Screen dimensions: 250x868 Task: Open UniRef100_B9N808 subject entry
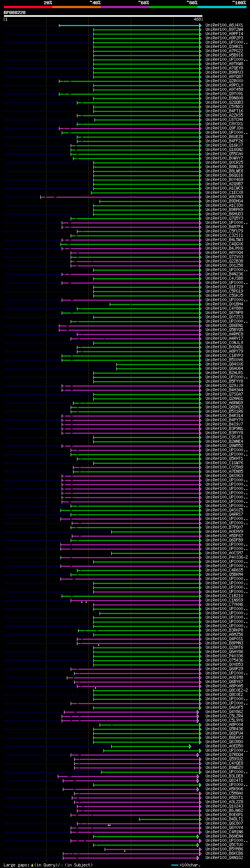224,98
